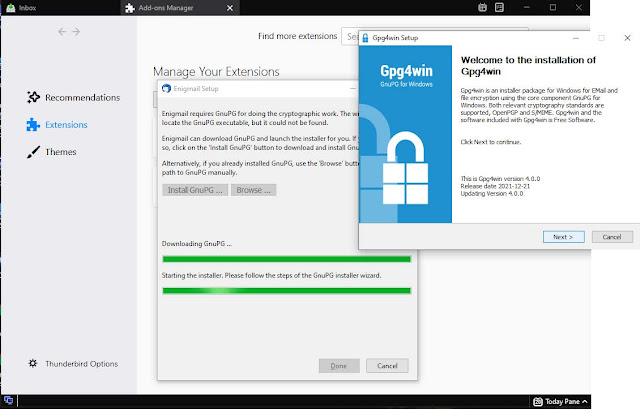Screen dimensions: 640x409
Task: Click the 'Click Next to continue.' text
Action: [x=491, y=142]
